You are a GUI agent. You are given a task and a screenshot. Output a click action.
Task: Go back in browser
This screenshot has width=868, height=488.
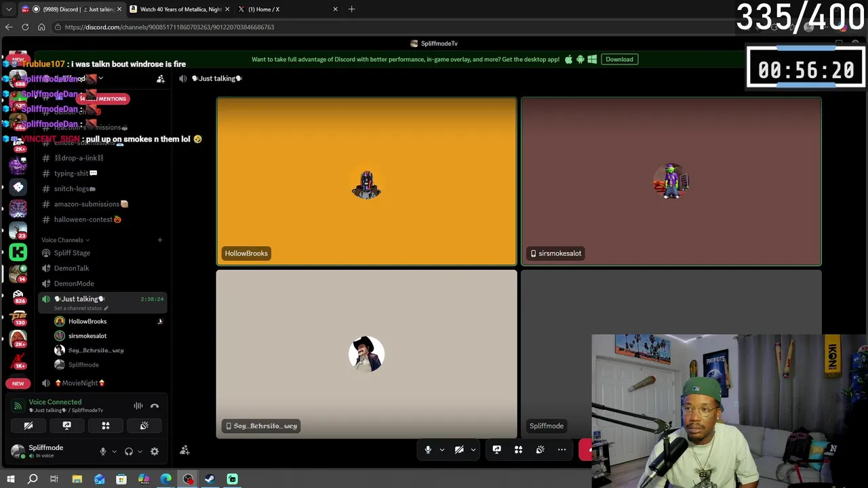point(9,27)
